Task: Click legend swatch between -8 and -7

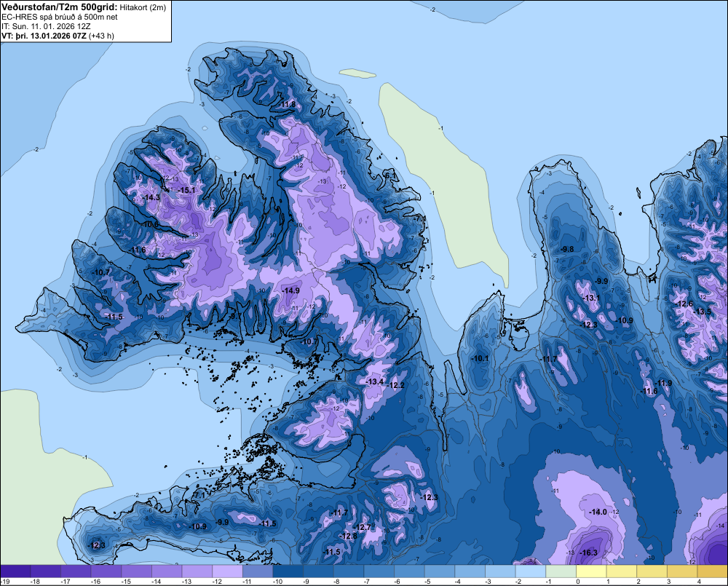Action: click(x=349, y=571)
